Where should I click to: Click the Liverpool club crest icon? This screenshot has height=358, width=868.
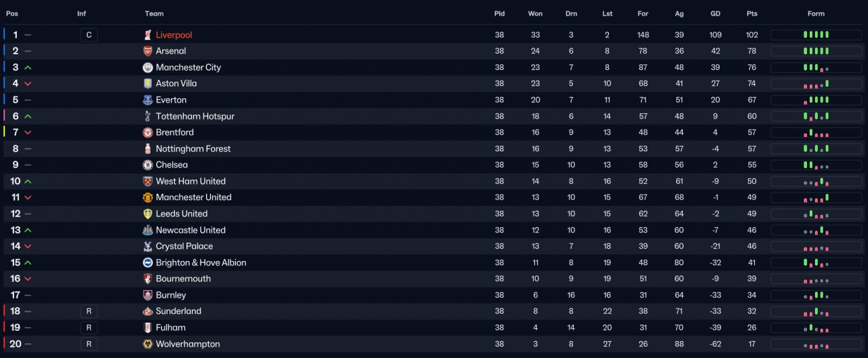(148, 35)
